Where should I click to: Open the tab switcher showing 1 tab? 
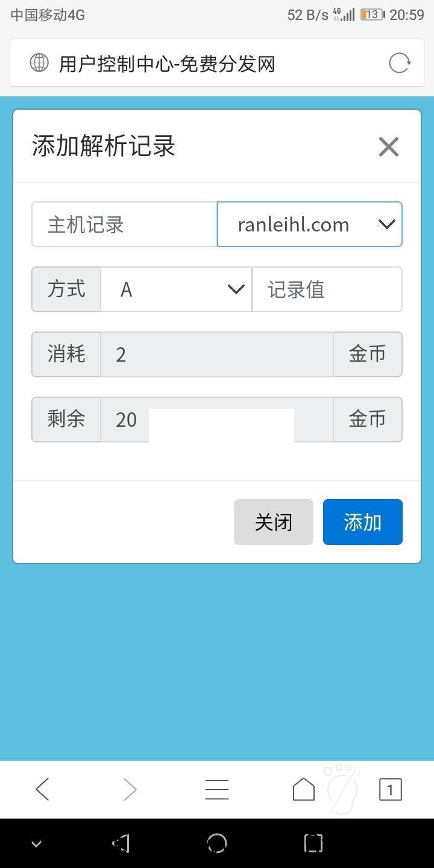coord(390,790)
